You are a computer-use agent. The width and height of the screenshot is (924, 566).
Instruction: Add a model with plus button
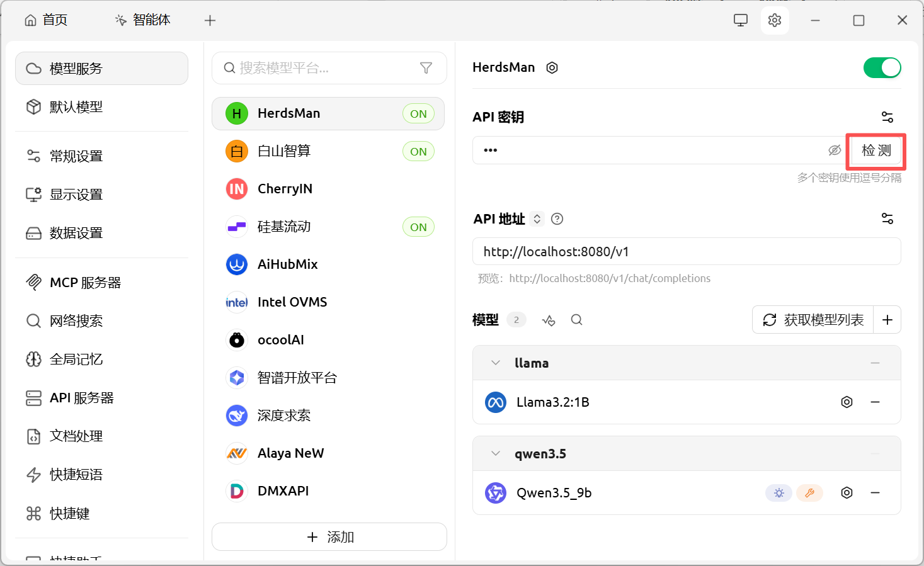887,320
